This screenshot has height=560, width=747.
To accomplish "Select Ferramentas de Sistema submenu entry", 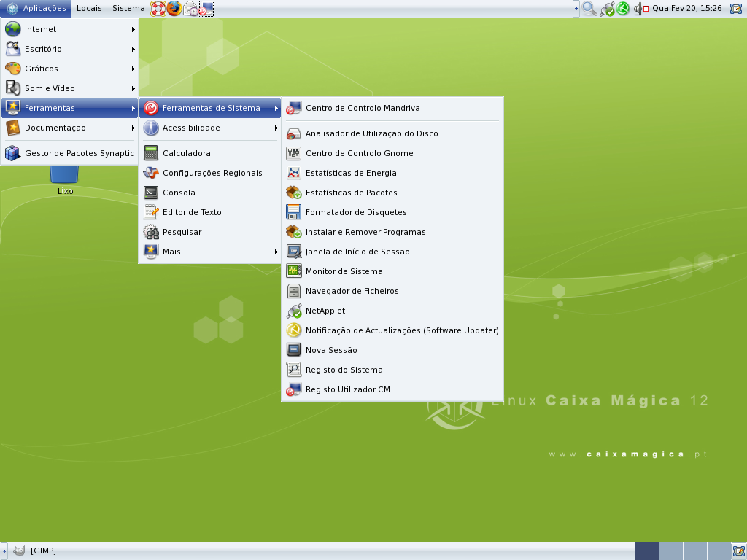I will pyautogui.click(x=210, y=108).
